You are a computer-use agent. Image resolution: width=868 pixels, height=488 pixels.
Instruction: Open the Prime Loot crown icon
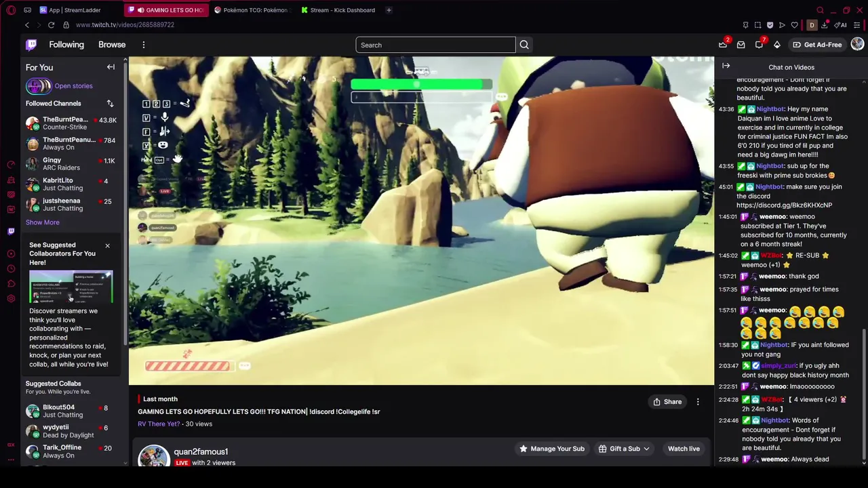click(x=723, y=45)
